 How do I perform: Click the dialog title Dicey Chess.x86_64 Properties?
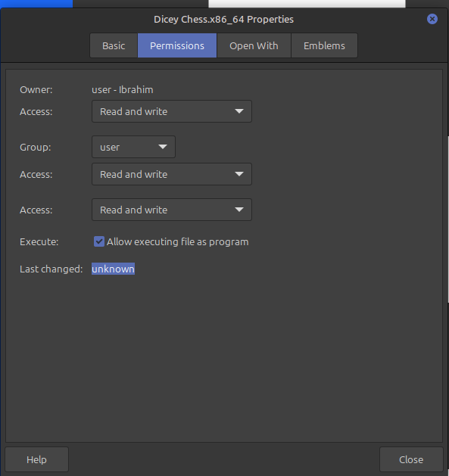[x=223, y=20]
